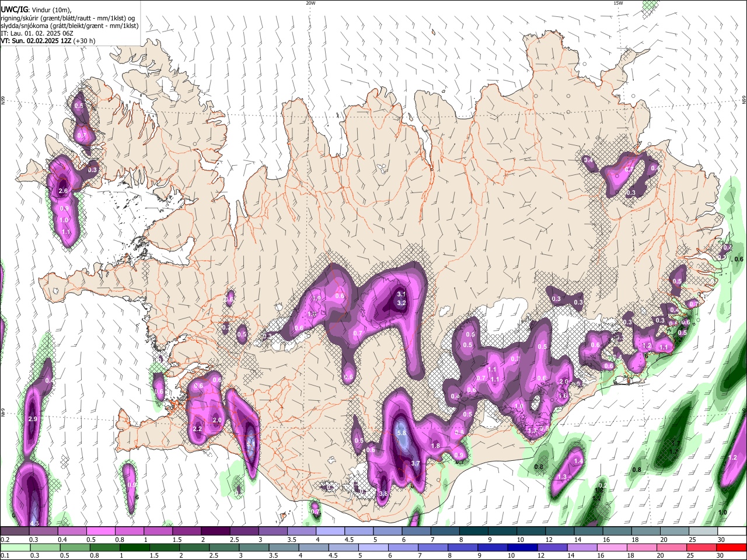
Task: Click the 3.1 precipitation value in central Iceland
Action: 401,294
